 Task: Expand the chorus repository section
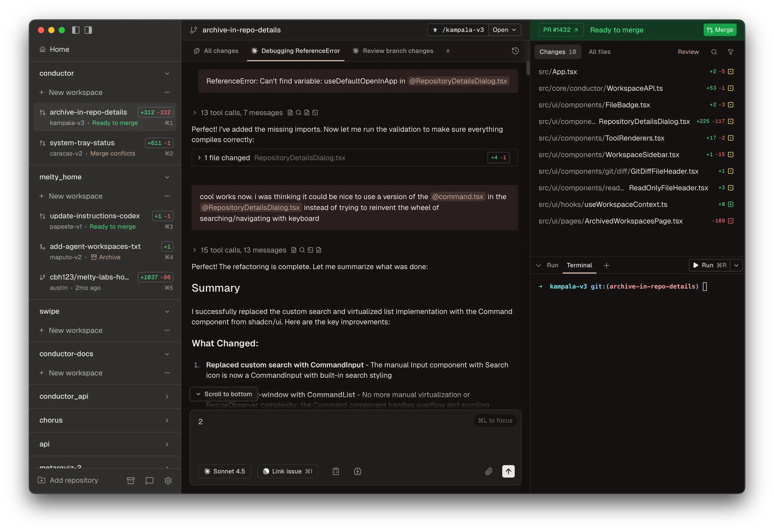click(167, 420)
